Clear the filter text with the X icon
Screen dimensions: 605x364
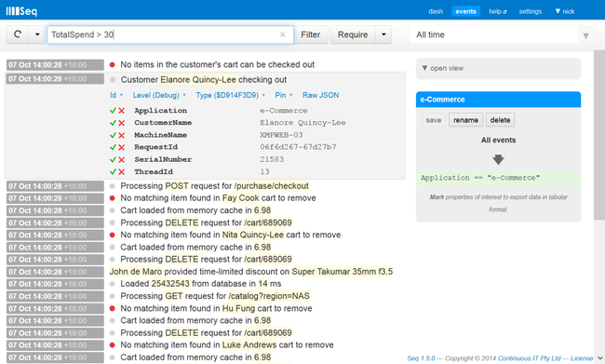(282, 34)
